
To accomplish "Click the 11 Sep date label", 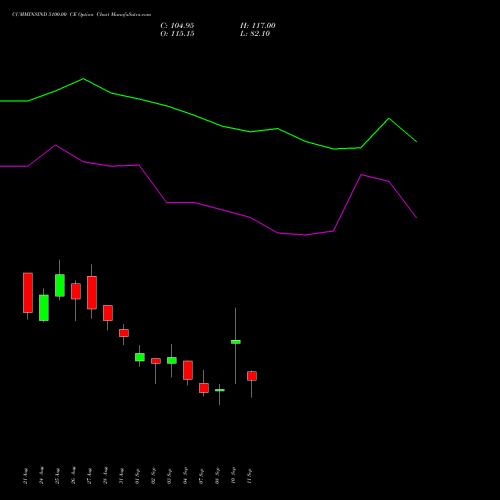I will coord(250,476).
